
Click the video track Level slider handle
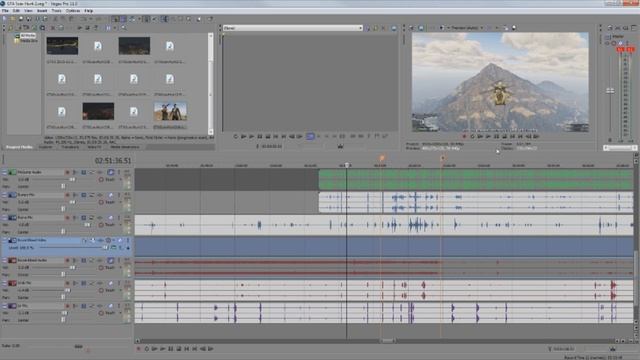pyautogui.click(x=105, y=248)
